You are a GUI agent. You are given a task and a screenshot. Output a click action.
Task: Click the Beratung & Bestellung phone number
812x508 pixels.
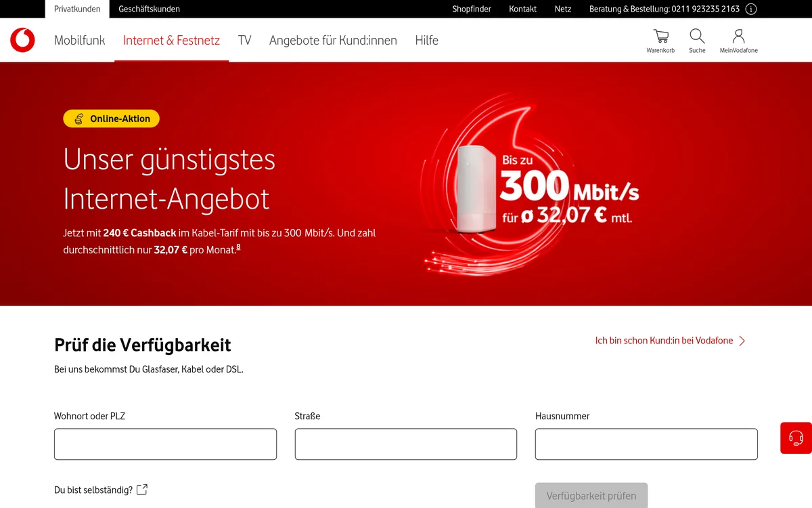[x=664, y=9]
